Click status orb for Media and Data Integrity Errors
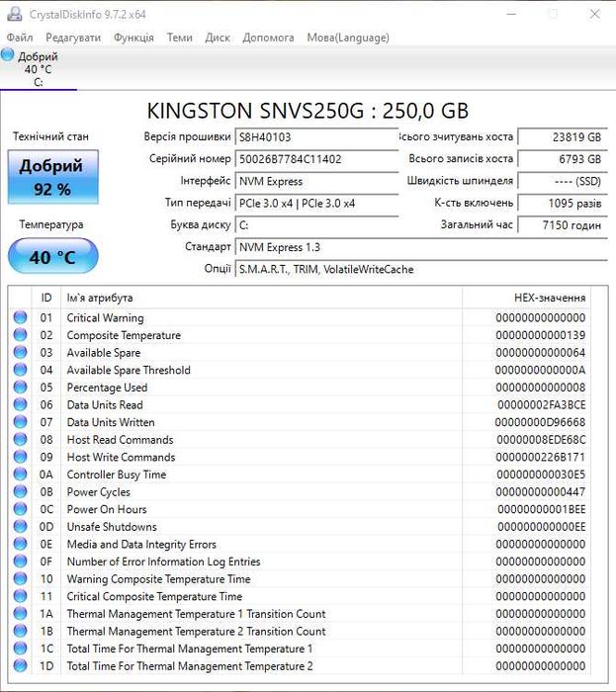Screen dimensions: 616x692 point(21,544)
